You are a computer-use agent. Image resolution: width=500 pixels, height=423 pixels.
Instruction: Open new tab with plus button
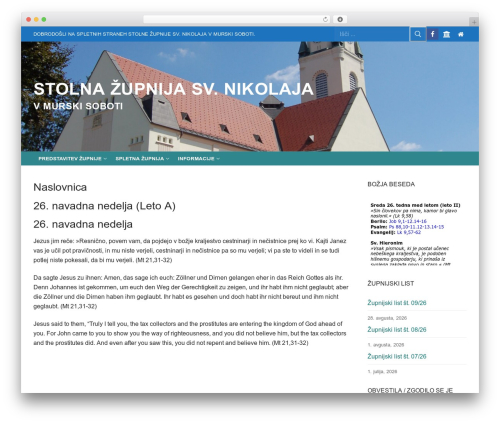coord(474,22)
